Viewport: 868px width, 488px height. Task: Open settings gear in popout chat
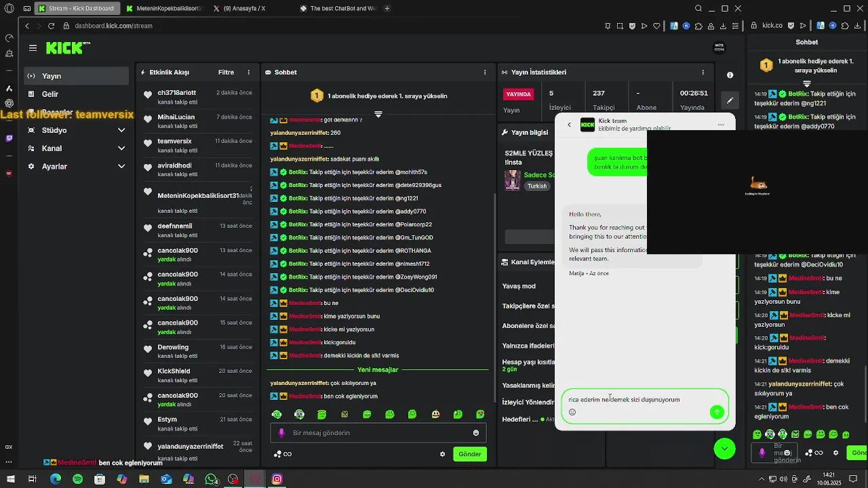[x=836, y=453]
